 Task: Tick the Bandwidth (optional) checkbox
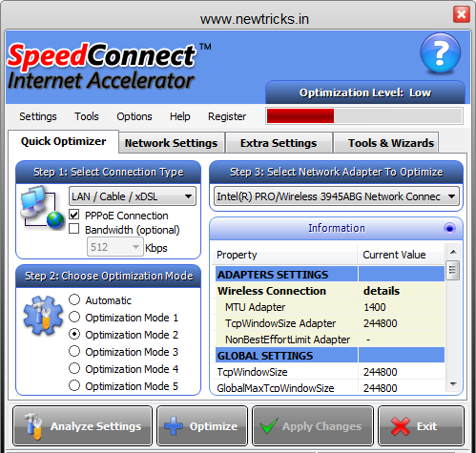[x=74, y=229]
